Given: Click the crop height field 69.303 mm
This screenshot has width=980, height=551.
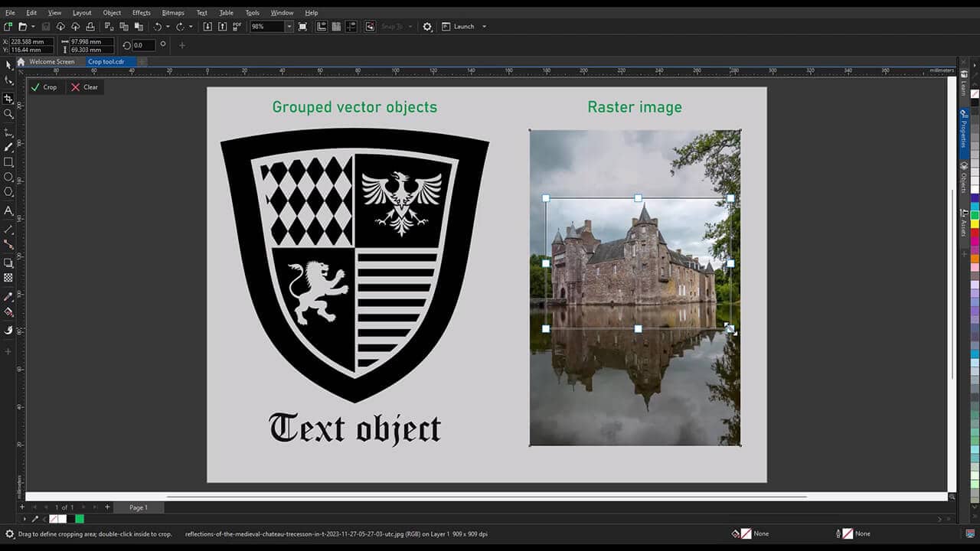Looking at the screenshot, I should click(x=92, y=50).
